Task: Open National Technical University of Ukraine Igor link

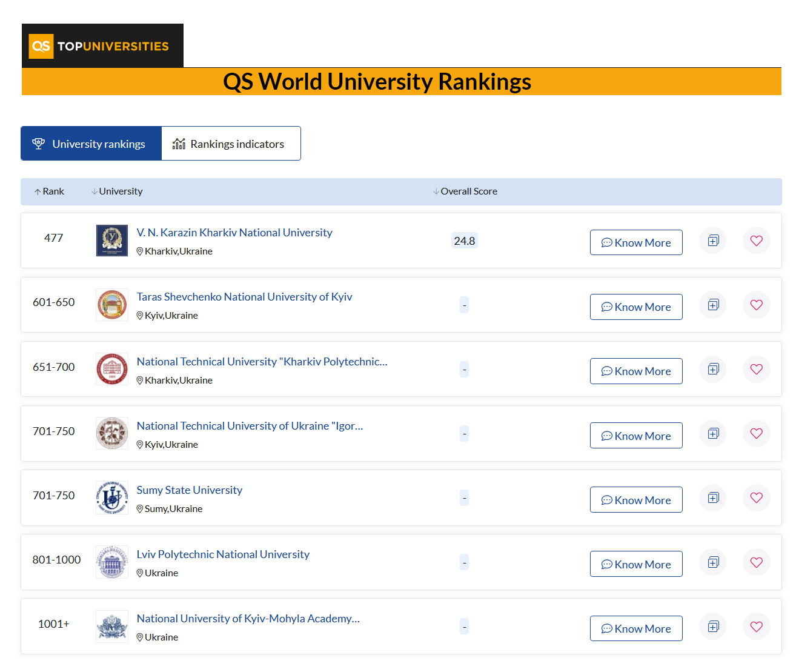Action: 250,426
